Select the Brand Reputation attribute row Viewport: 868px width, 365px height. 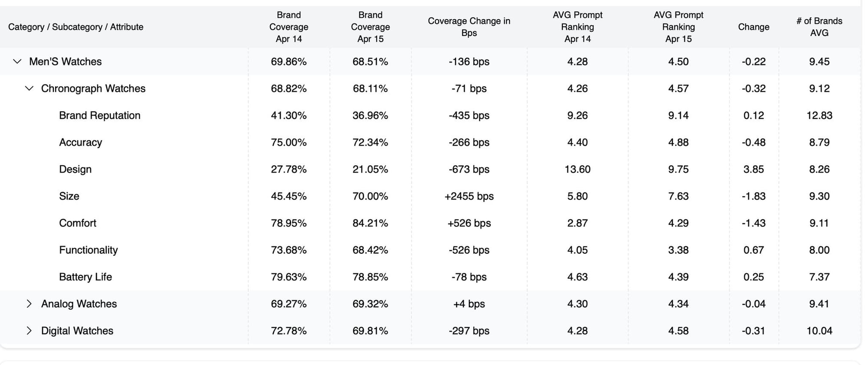[x=99, y=115]
